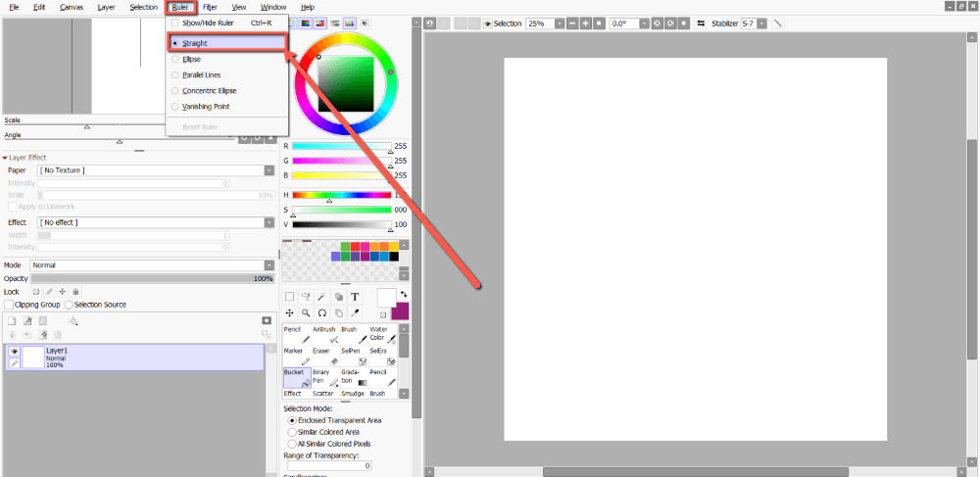980x477 pixels.
Task: Open the Window menu
Action: pos(273,8)
